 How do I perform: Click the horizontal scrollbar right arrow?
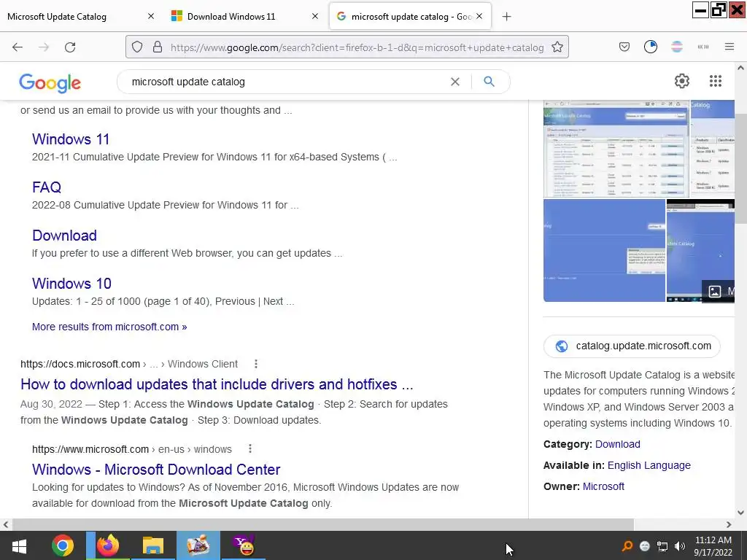tap(729, 524)
